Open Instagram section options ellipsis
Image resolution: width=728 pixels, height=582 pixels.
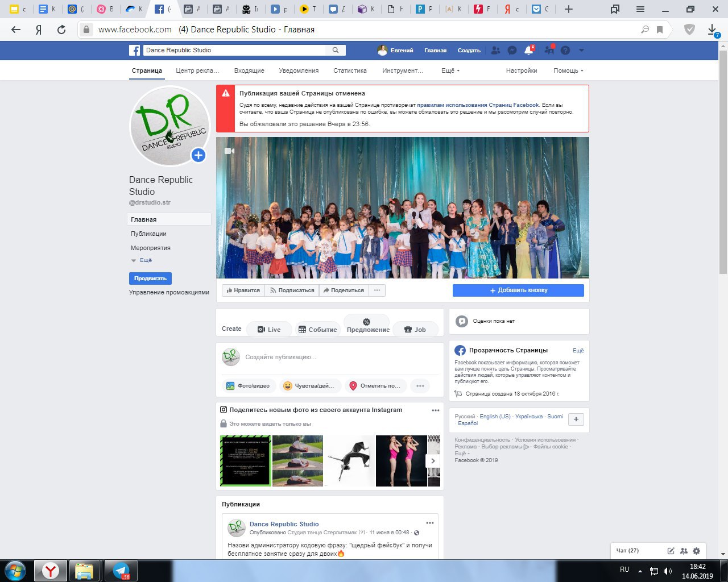436,410
